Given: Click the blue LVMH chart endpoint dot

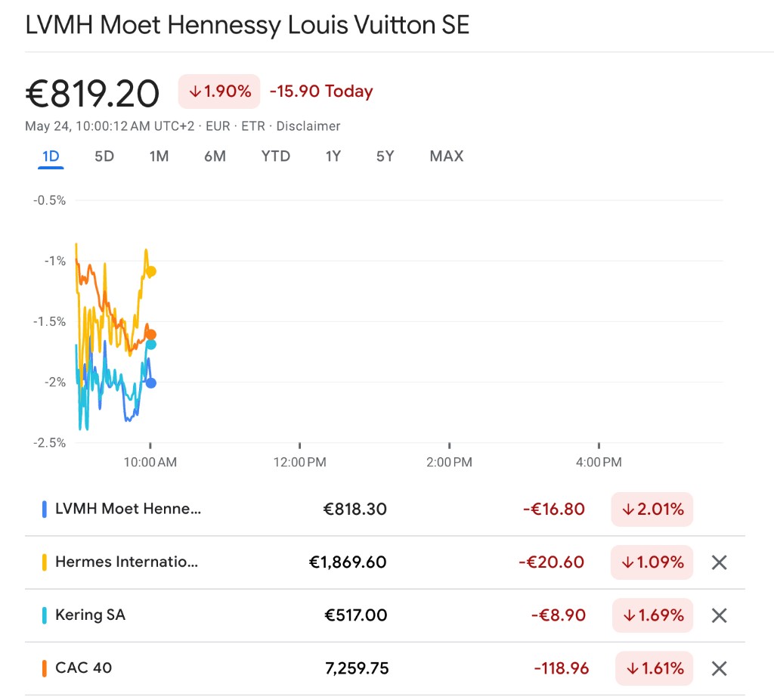Looking at the screenshot, I should (x=151, y=383).
